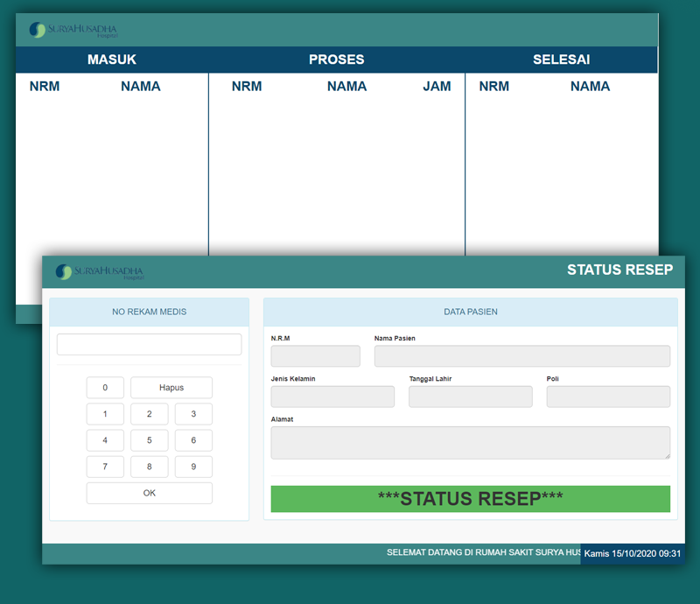The height and width of the screenshot is (604, 700).
Task: Tap digit 1 on the keypad
Action: point(106,414)
